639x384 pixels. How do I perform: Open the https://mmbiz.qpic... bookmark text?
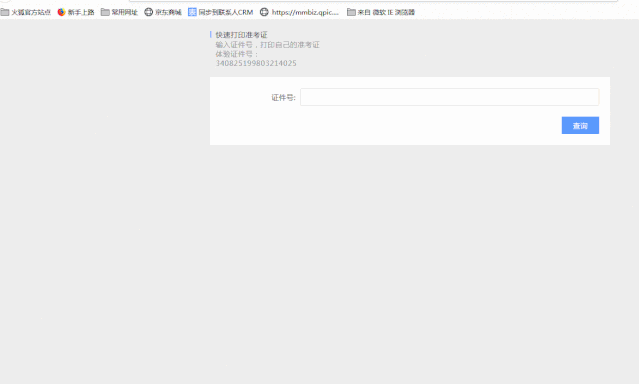[305, 12]
